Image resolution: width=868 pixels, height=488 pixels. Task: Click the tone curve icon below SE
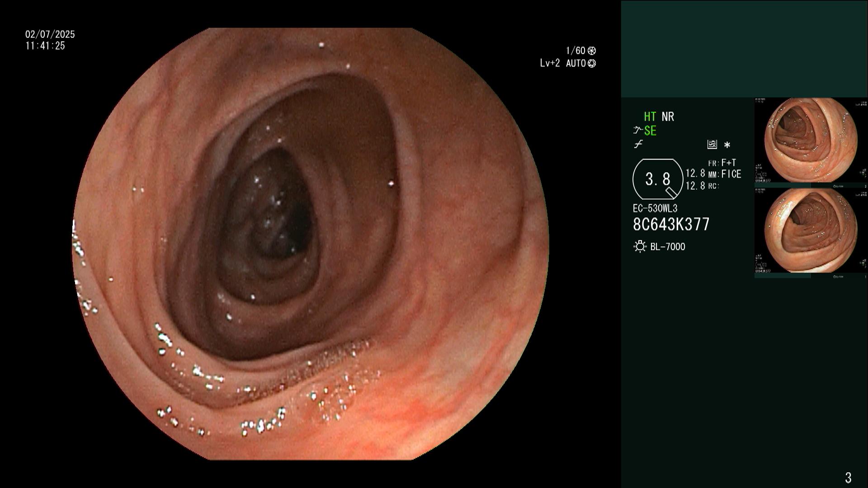[638, 145]
